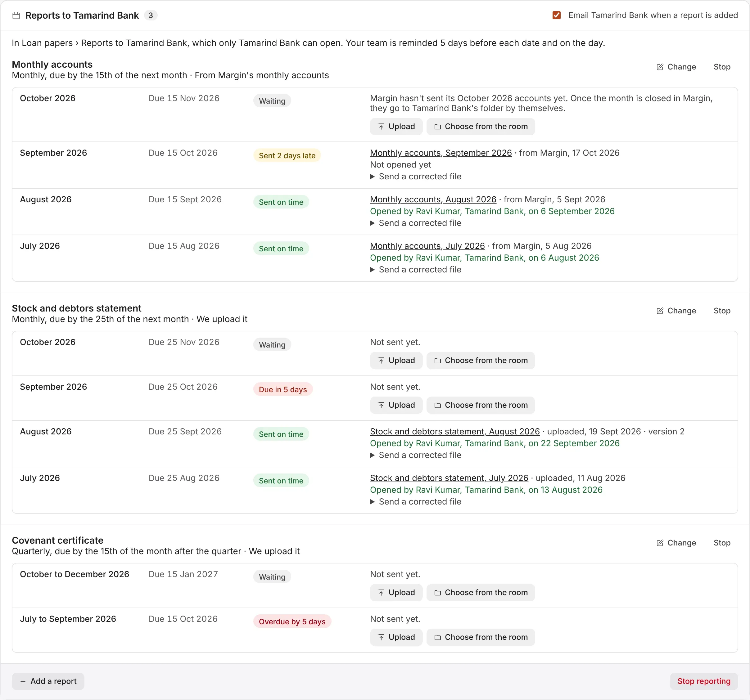
Task: Expand Send a corrected file for September 2026 accounts
Action: pos(415,177)
